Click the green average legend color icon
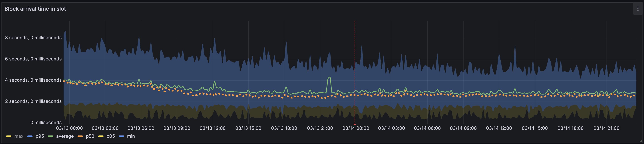644x144 pixels. click(50, 136)
